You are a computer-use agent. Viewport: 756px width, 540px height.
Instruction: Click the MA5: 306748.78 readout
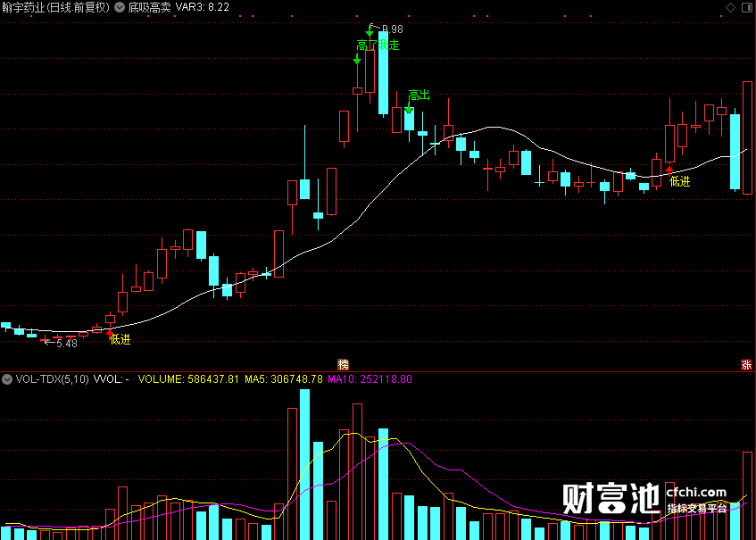click(284, 379)
